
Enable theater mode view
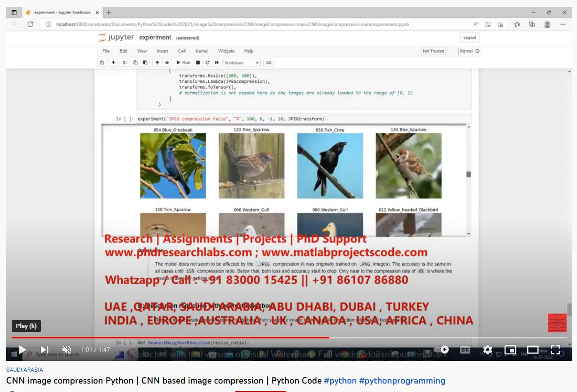click(x=532, y=350)
